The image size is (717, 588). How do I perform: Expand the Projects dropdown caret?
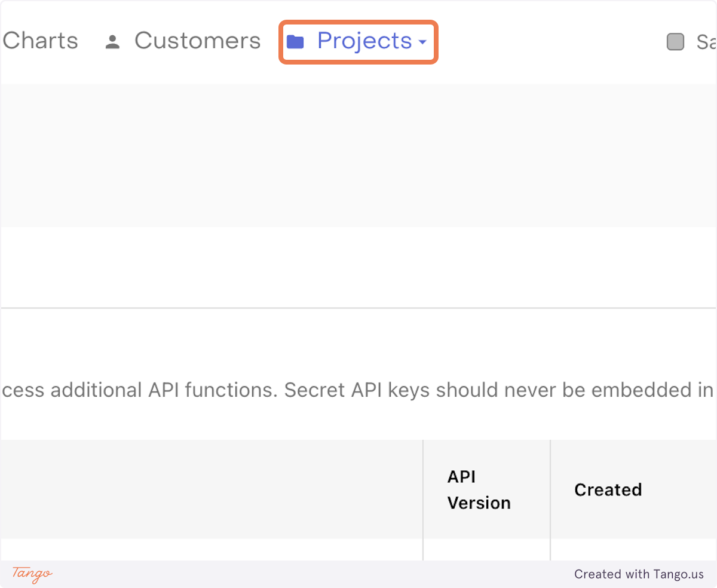point(422,42)
